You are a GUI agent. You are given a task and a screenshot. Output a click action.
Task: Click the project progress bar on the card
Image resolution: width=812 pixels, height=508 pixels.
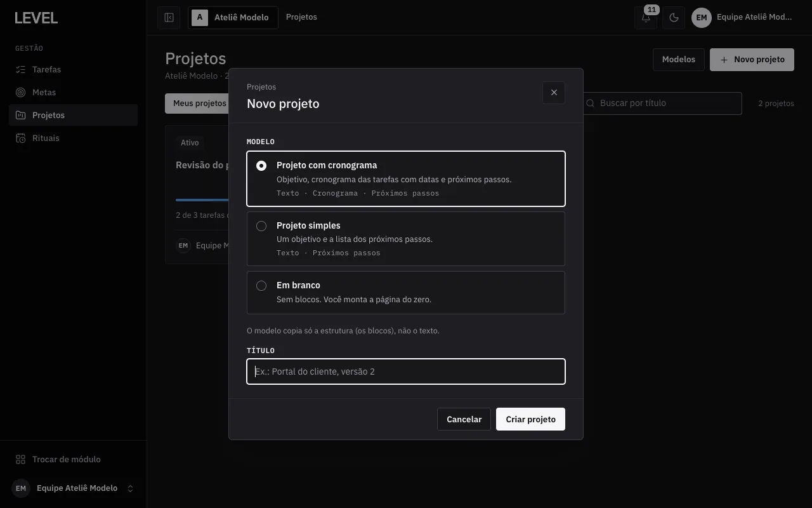pos(202,199)
